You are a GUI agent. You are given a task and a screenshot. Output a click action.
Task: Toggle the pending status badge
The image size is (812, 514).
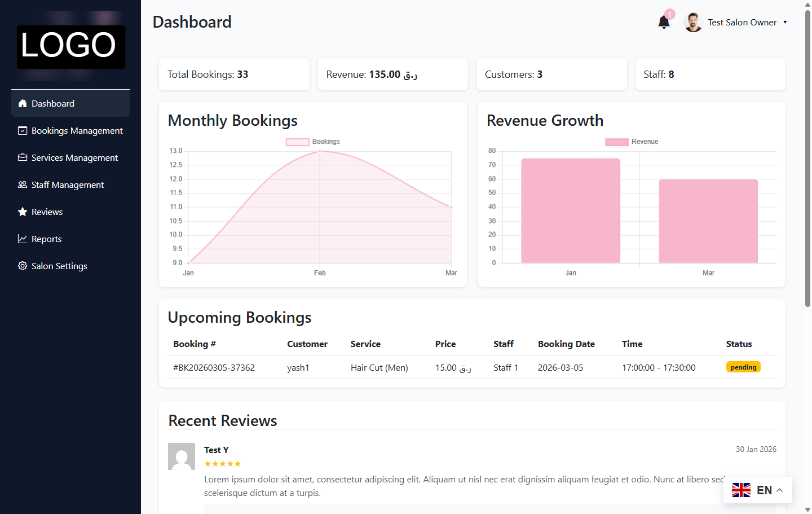[743, 367]
